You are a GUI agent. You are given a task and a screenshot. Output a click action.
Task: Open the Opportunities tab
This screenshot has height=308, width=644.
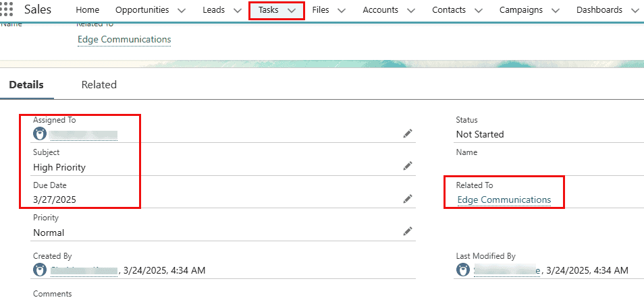point(142,10)
